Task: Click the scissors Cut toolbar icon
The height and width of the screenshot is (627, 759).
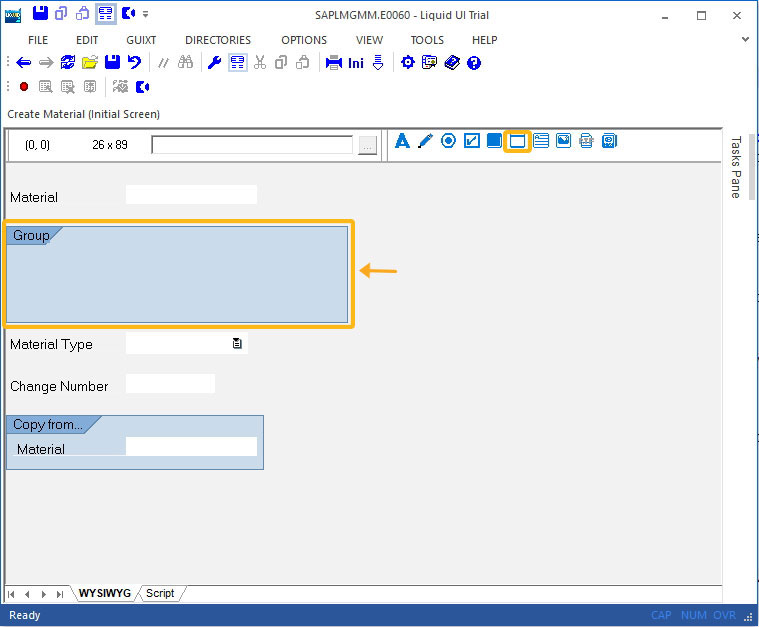Action: tap(260, 62)
